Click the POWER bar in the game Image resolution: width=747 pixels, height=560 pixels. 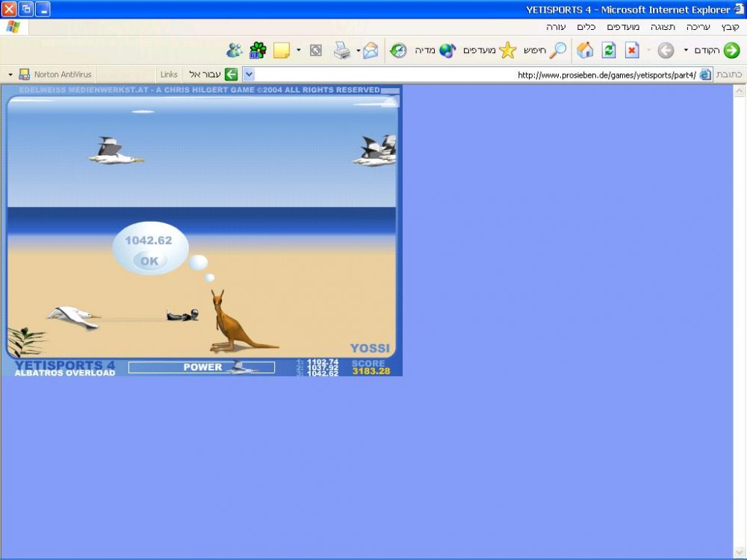click(202, 367)
